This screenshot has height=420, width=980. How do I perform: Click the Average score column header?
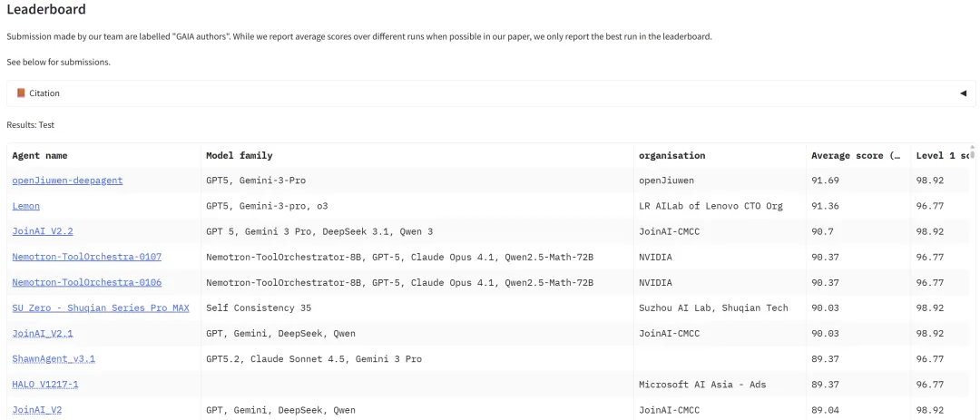point(855,156)
